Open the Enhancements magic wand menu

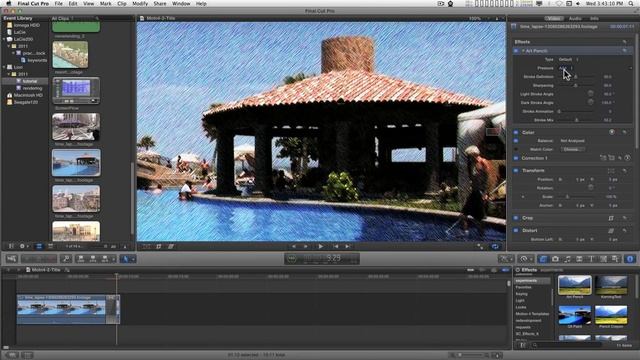click(x=506, y=259)
